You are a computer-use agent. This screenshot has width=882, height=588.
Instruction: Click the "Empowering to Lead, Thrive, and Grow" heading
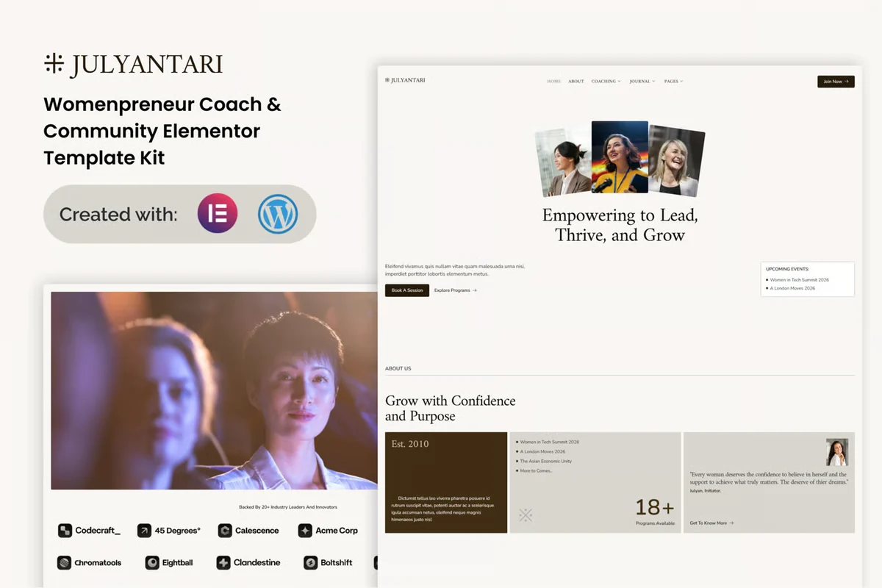click(x=620, y=225)
